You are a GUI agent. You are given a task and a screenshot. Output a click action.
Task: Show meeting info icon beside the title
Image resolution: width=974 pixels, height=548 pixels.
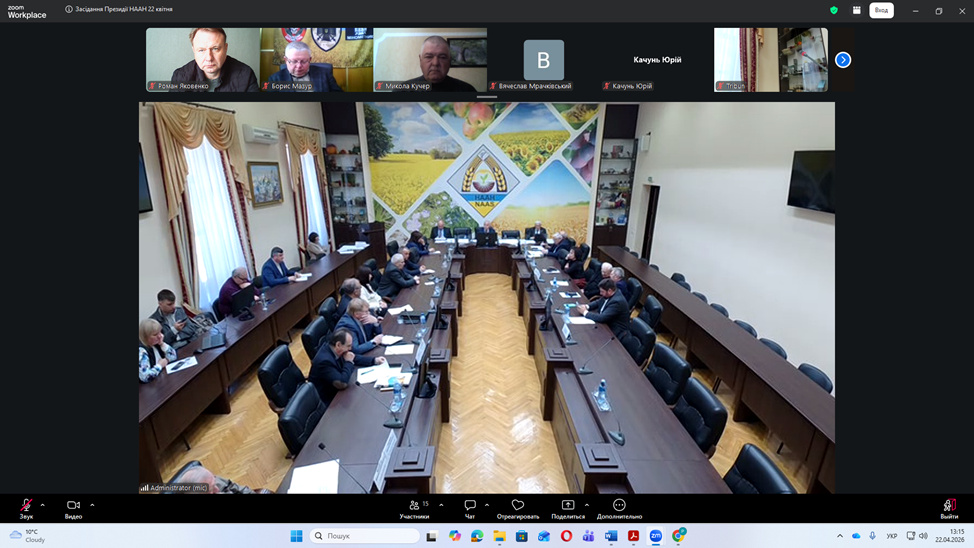point(69,9)
